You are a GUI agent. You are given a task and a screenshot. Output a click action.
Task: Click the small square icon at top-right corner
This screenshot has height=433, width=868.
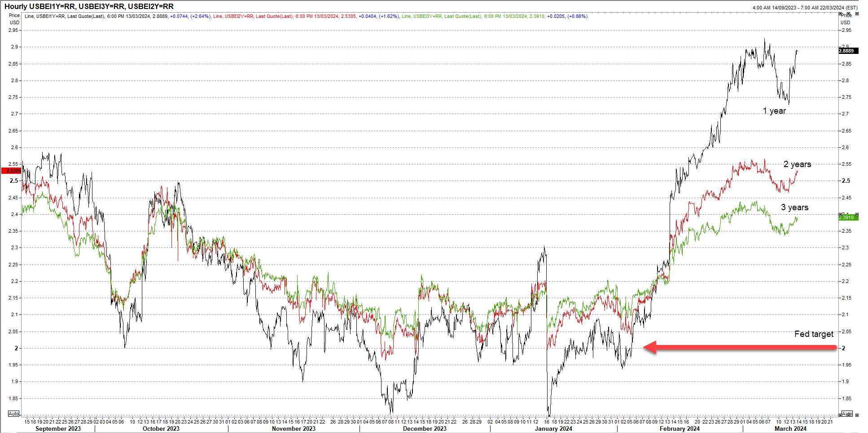857,14
